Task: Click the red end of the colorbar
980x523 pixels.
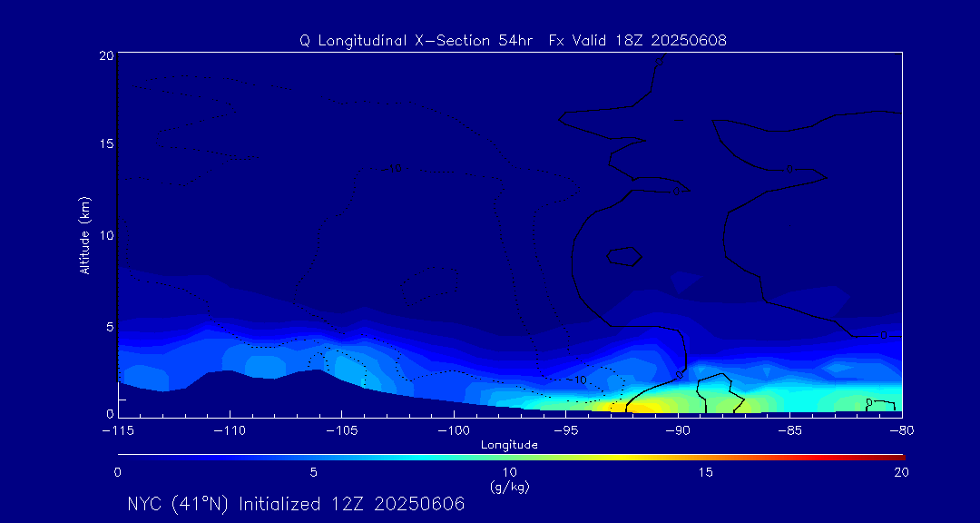Action: pos(891,458)
